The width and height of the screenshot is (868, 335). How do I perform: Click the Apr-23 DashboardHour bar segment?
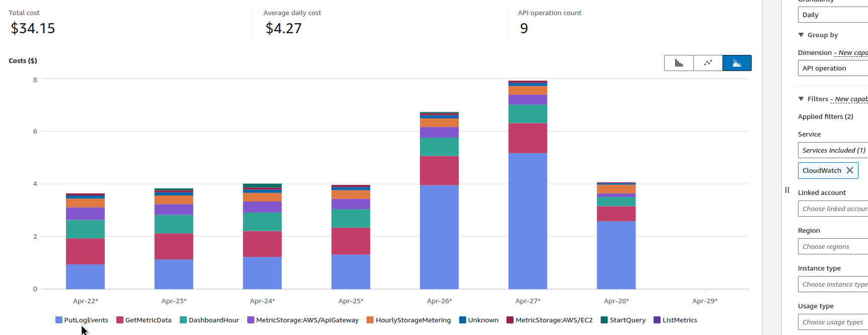tap(174, 224)
